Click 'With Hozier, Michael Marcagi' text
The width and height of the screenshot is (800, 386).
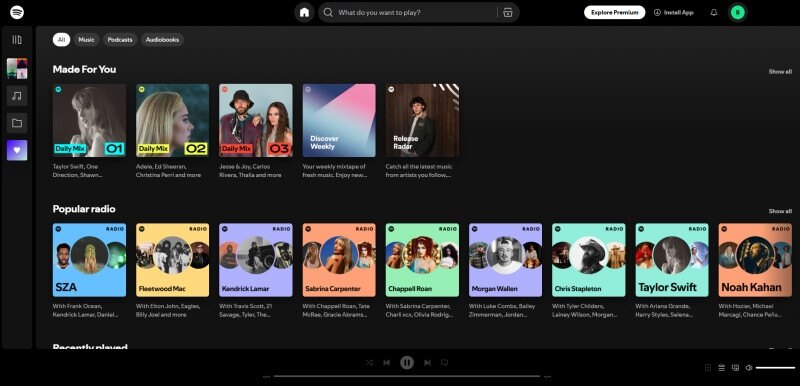pos(750,311)
